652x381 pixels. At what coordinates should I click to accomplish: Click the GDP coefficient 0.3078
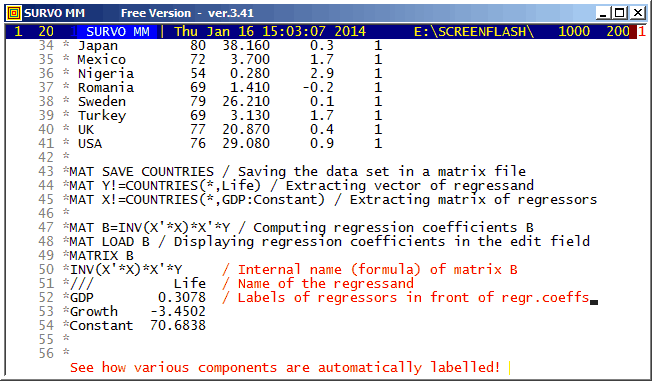[x=182, y=297]
